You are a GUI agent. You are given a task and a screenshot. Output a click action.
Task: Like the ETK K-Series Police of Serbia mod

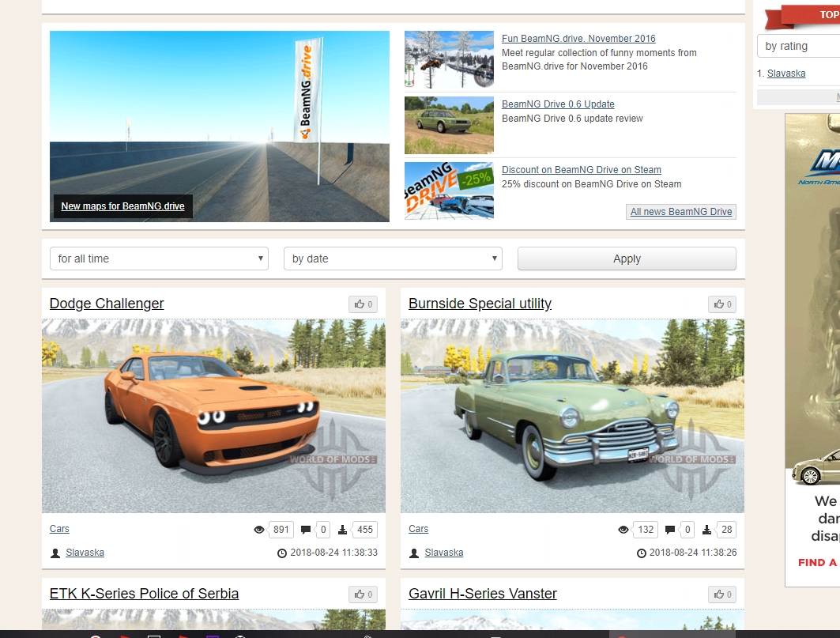[x=363, y=594]
